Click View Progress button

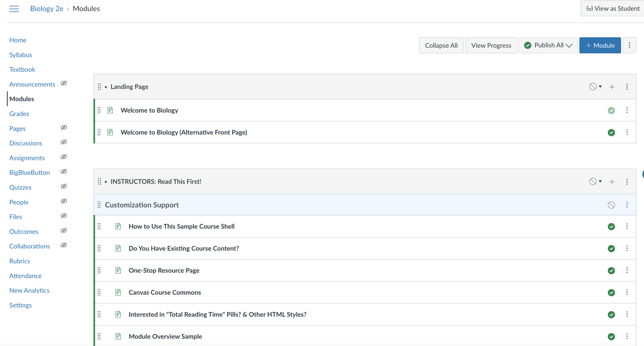(x=491, y=45)
